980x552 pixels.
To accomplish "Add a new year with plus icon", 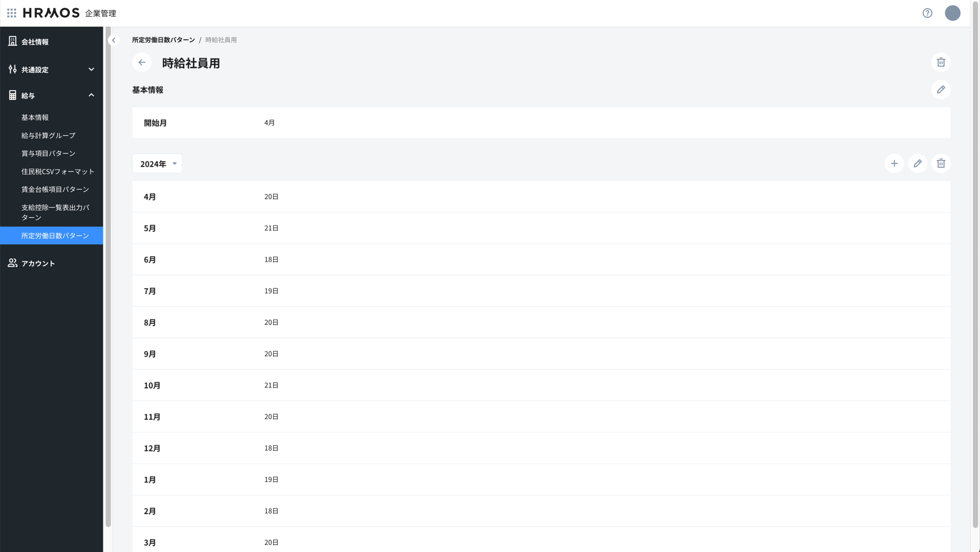I will click(894, 163).
